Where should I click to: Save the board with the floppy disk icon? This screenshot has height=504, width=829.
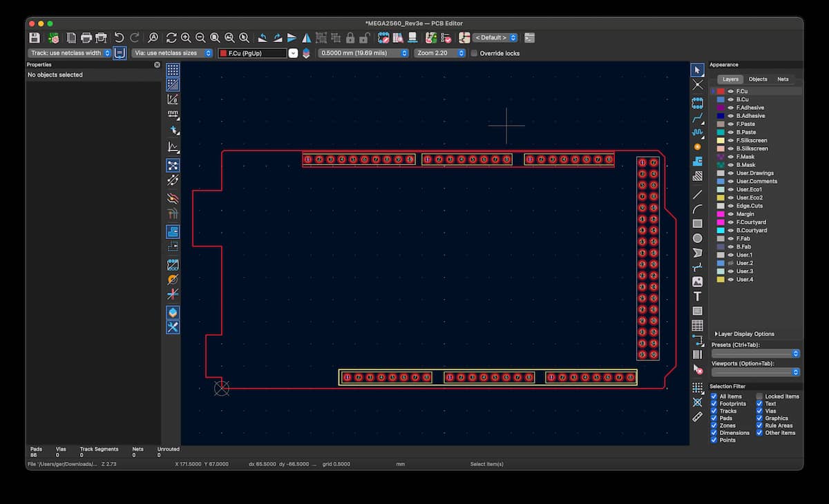pyautogui.click(x=35, y=38)
